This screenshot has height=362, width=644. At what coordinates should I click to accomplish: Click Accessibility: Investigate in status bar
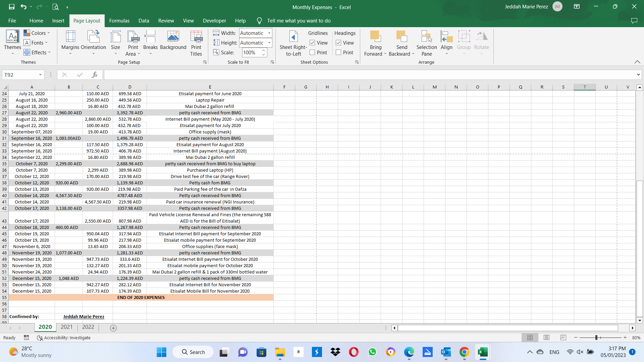tap(64, 338)
